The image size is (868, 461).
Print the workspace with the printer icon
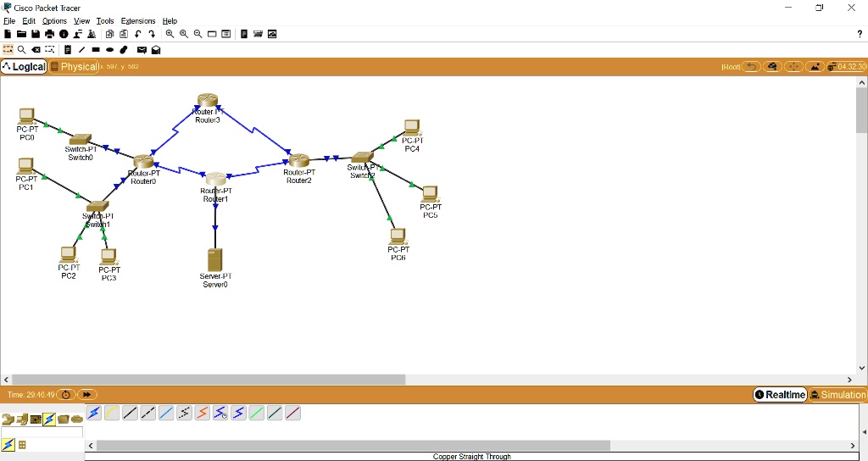tap(49, 34)
